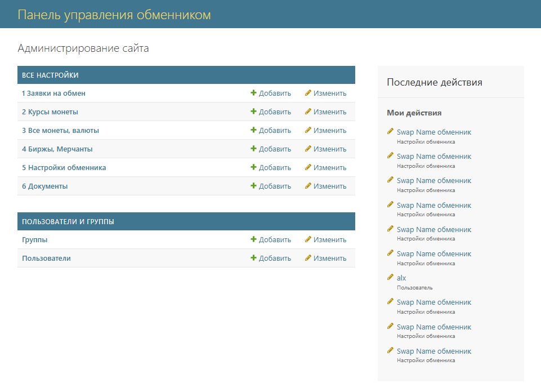Open the 1 Заявки на обмен section

[x=53, y=93]
